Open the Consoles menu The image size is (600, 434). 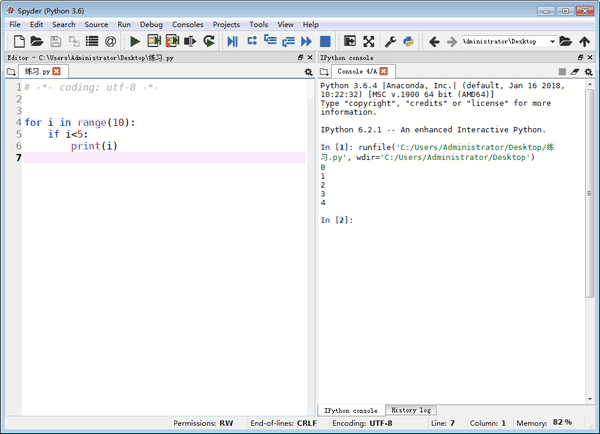pos(188,24)
